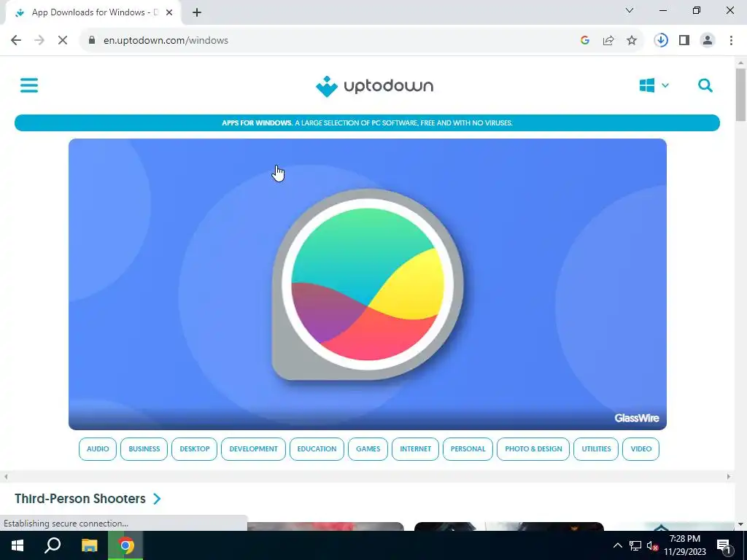Click the Chrome taskbar icon
Image resolution: width=747 pixels, height=560 pixels.
(x=125, y=545)
